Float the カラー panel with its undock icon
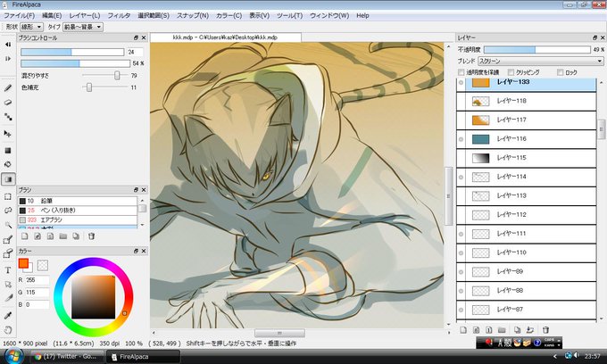This screenshot has height=364, width=607. [136, 251]
